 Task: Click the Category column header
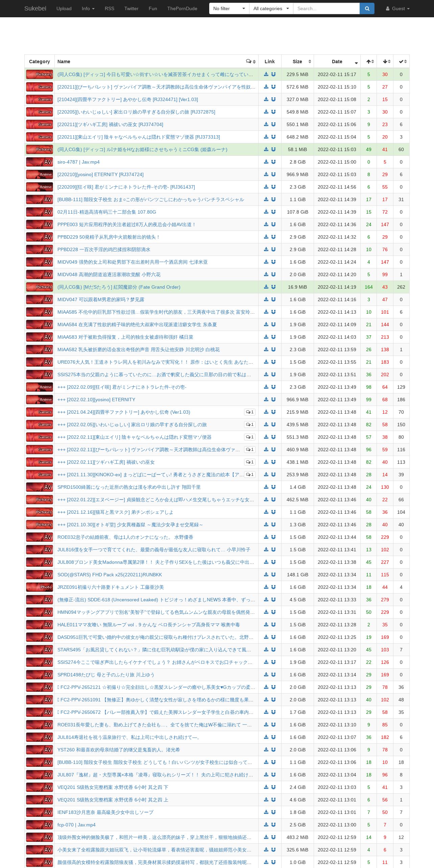(x=40, y=62)
